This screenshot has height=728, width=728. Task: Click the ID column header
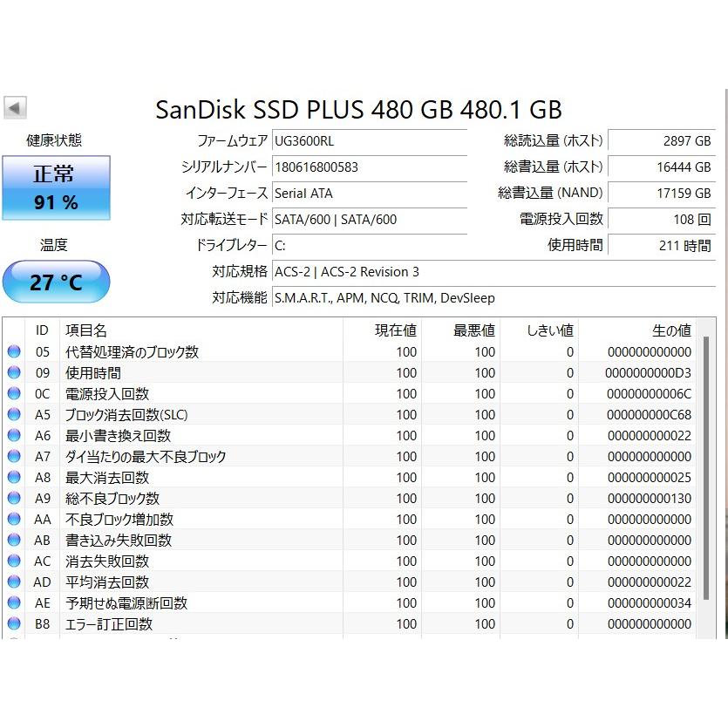coord(42,330)
